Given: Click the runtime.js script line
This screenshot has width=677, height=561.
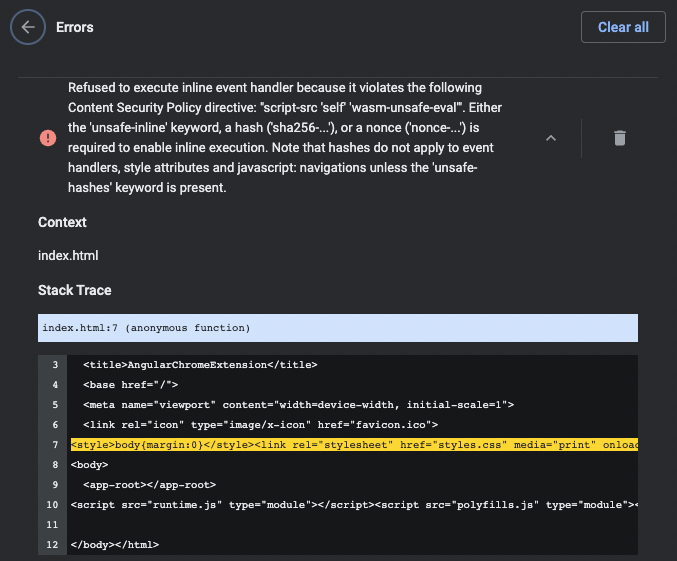Looking at the screenshot, I should pos(354,504).
